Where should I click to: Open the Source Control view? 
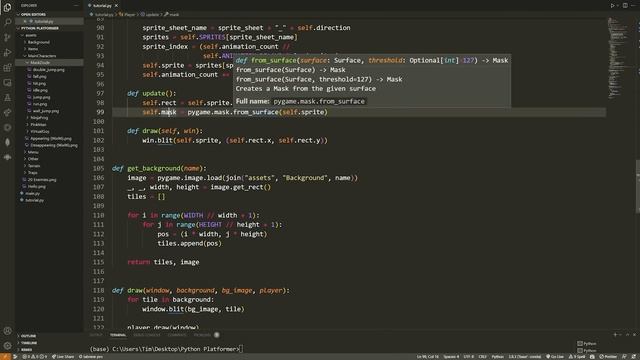pos(7,38)
